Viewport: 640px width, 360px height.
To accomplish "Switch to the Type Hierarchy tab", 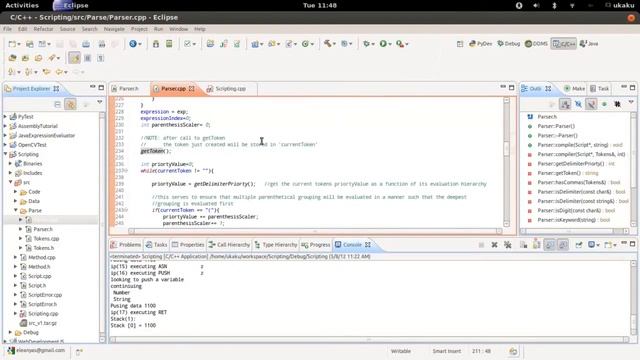I will tap(276, 244).
